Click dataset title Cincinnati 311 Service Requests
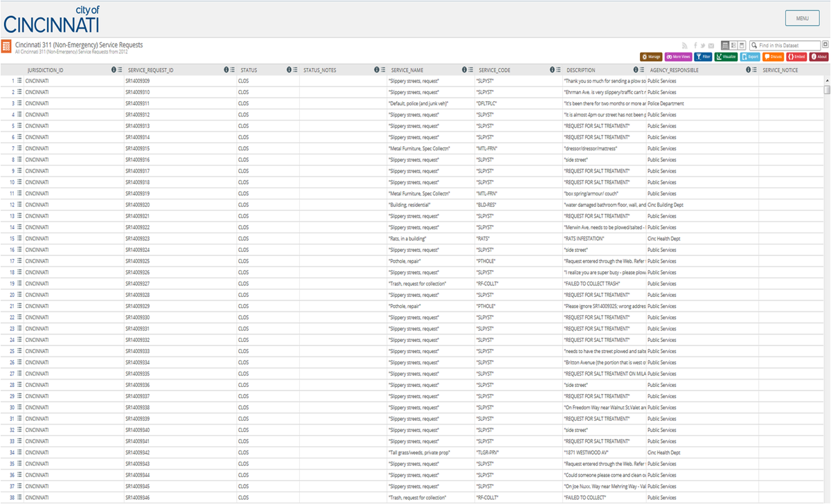 79,44
